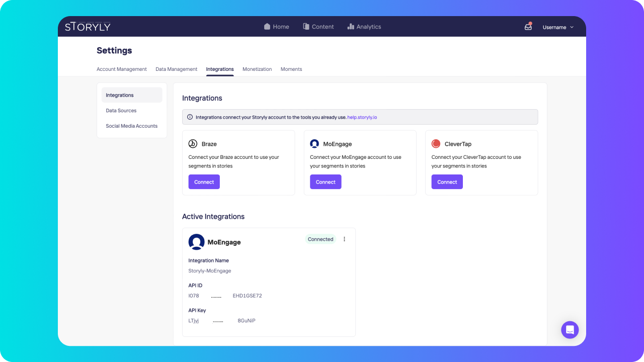
Task: Open the three-dot menu for MoEngage integration
Action: [x=345, y=239]
